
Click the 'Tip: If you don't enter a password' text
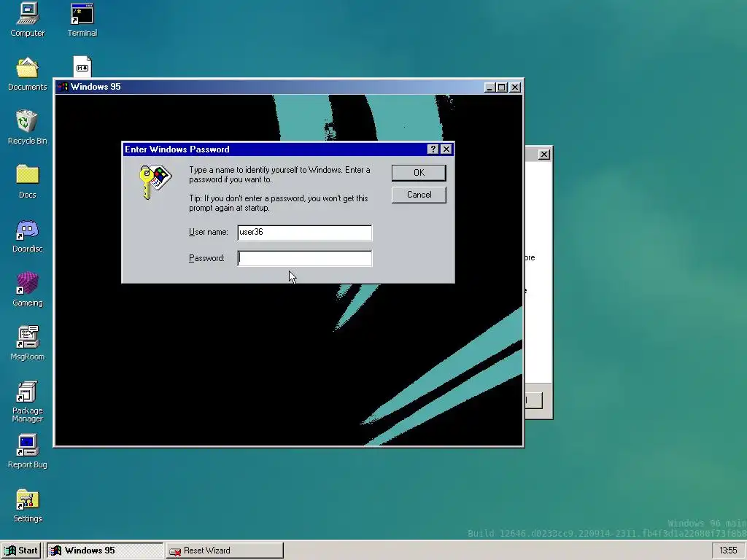click(278, 203)
